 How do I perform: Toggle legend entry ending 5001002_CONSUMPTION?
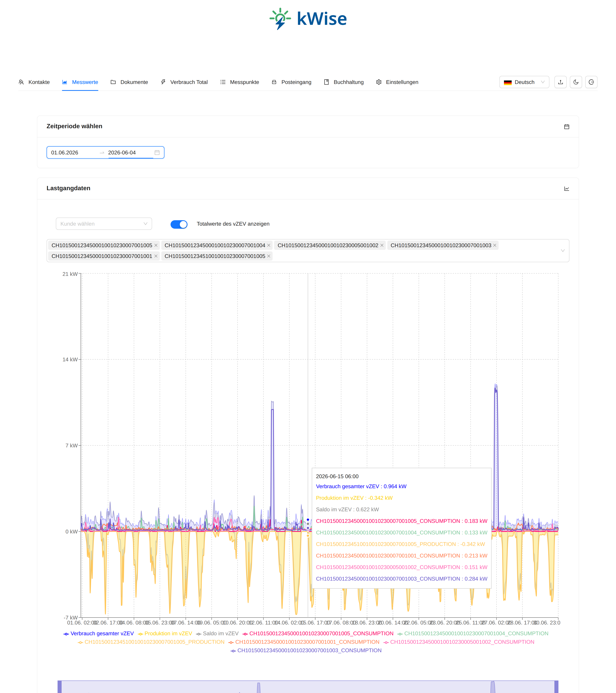[x=459, y=642]
